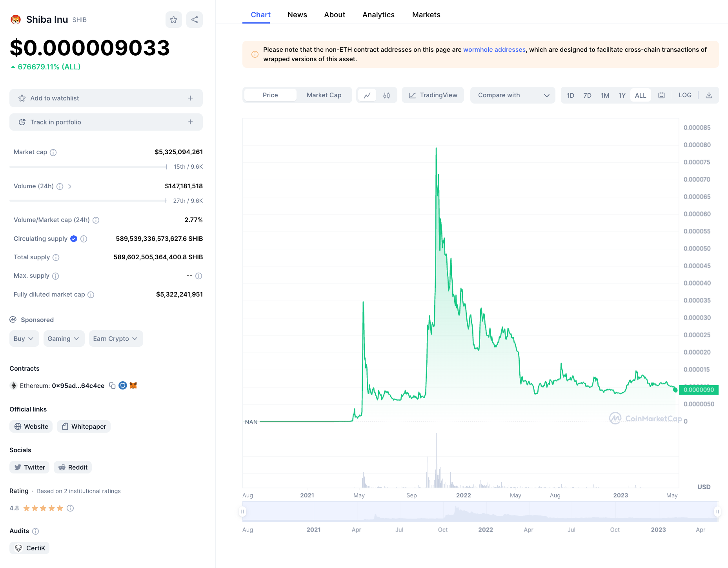Click the market cap rank progress bar

tap(88, 167)
